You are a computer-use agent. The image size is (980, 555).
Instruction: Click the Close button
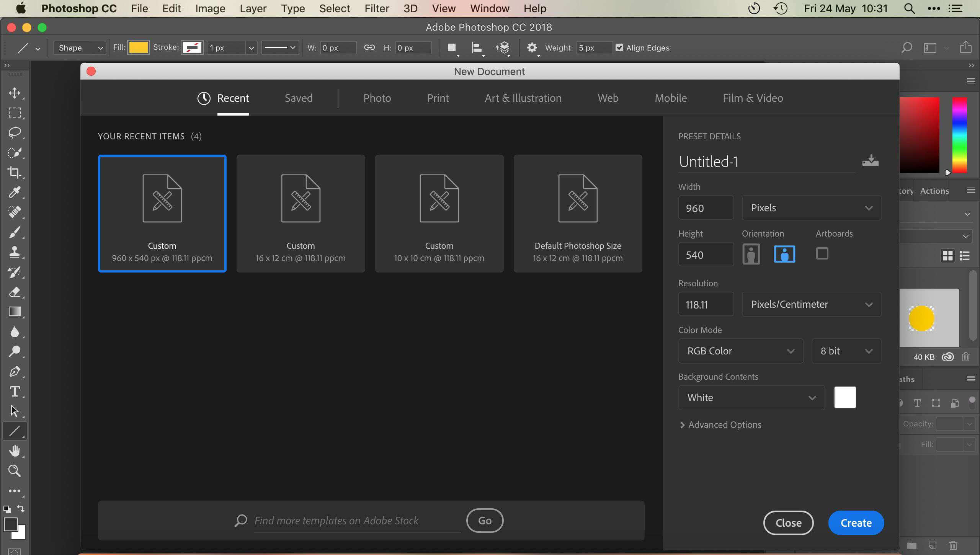tap(788, 523)
